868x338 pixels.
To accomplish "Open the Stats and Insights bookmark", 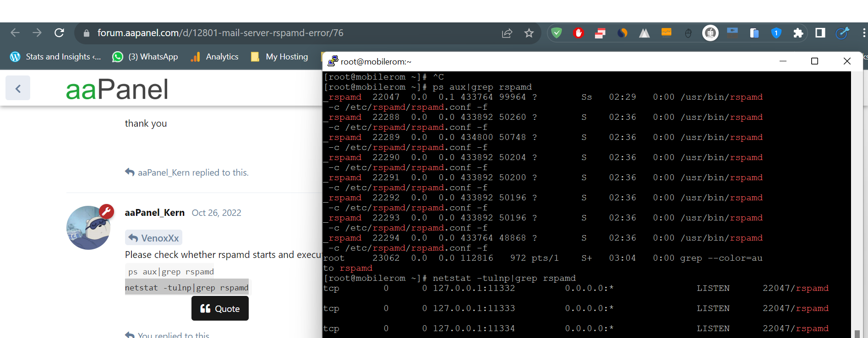I will click(x=56, y=57).
